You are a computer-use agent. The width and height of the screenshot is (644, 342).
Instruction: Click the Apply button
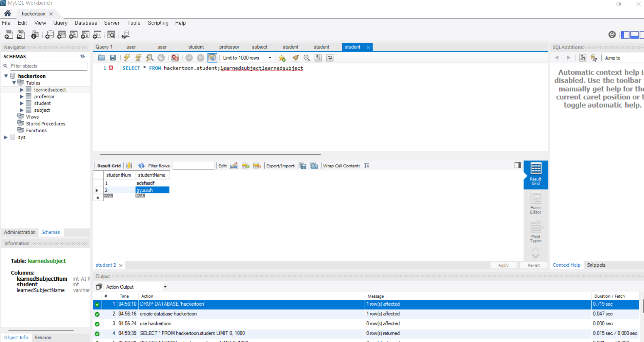(503, 265)
